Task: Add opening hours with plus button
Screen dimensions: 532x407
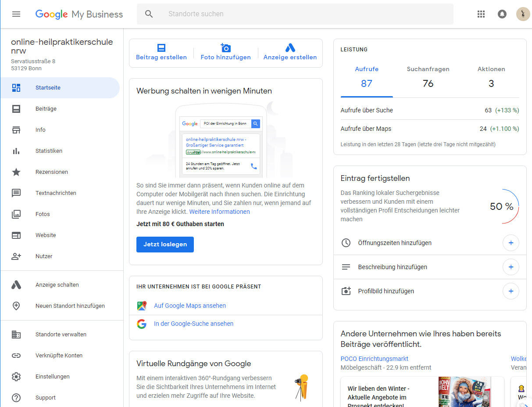Action: [x=511, y=243]
